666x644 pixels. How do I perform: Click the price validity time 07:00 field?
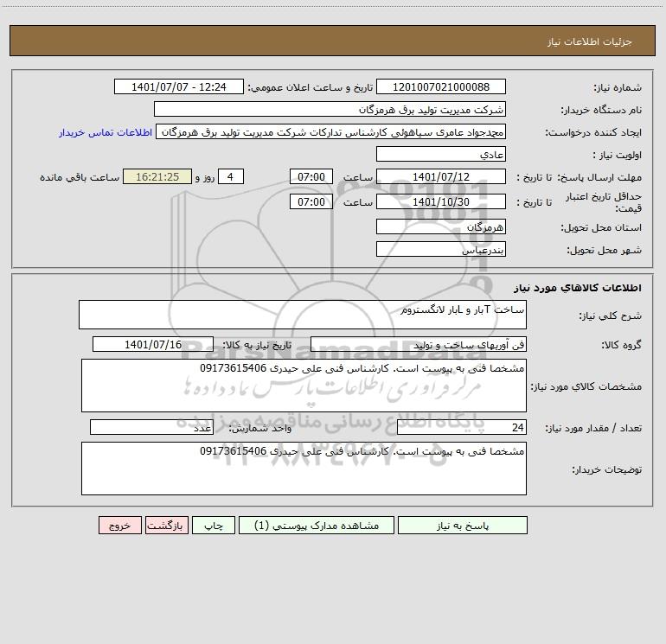311,201
